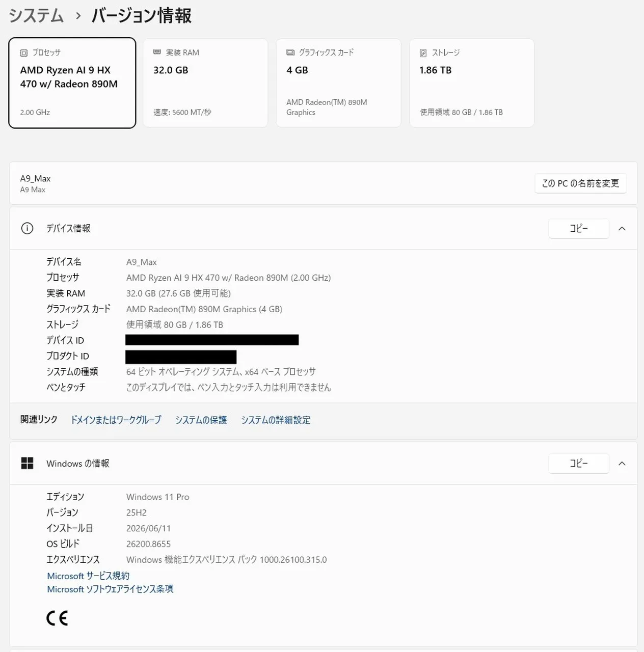644x652 pixels.
Task: Click 32.0 GB (27.6 GB 使用可能) value
Action: [178, 293]
